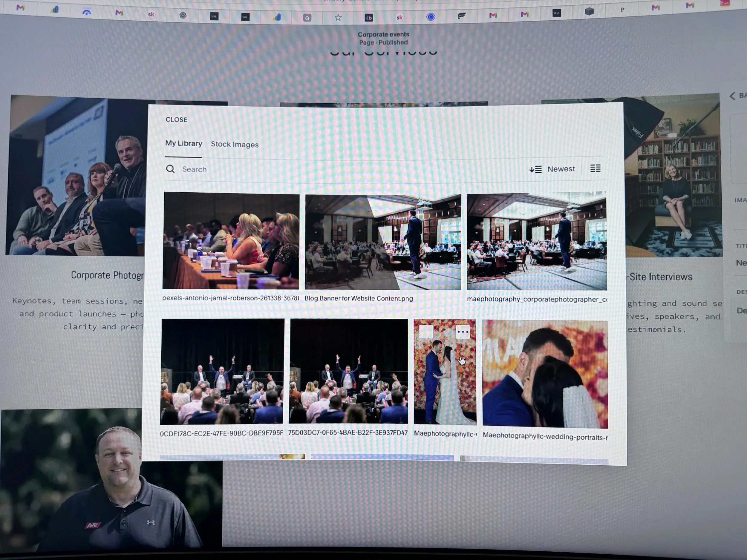Viewport: 747px width, 560px height.
Task: Click the back chevron in the right panel
Action: pyautogui.click(x=732, y=96)
